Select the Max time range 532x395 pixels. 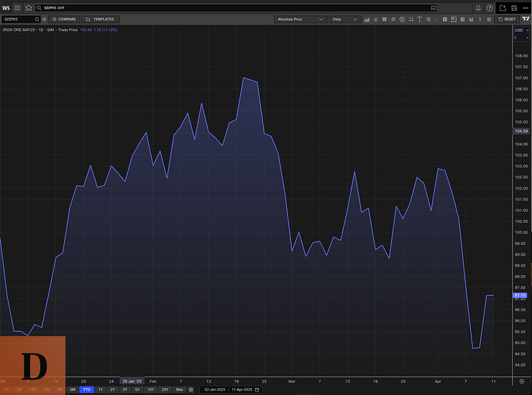click(180, 389)
